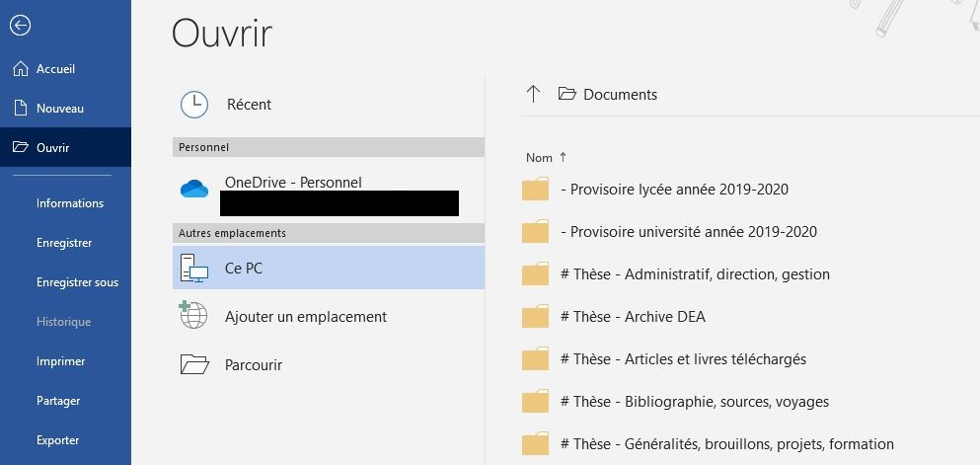Click the back arrow circle icon
The image size is (980, 465).
[20, 26]
